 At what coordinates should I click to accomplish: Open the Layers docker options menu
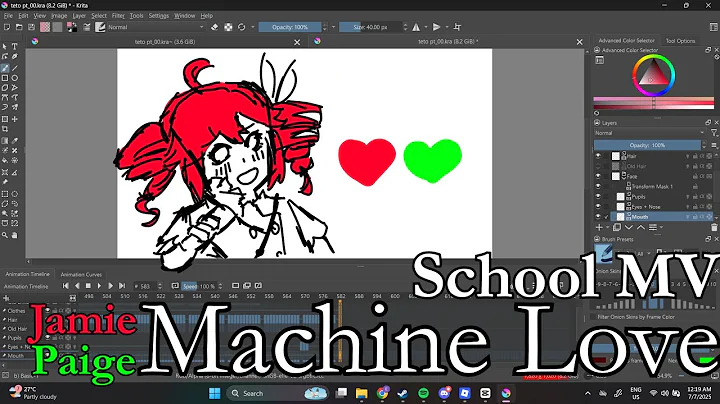coord(714,145)
